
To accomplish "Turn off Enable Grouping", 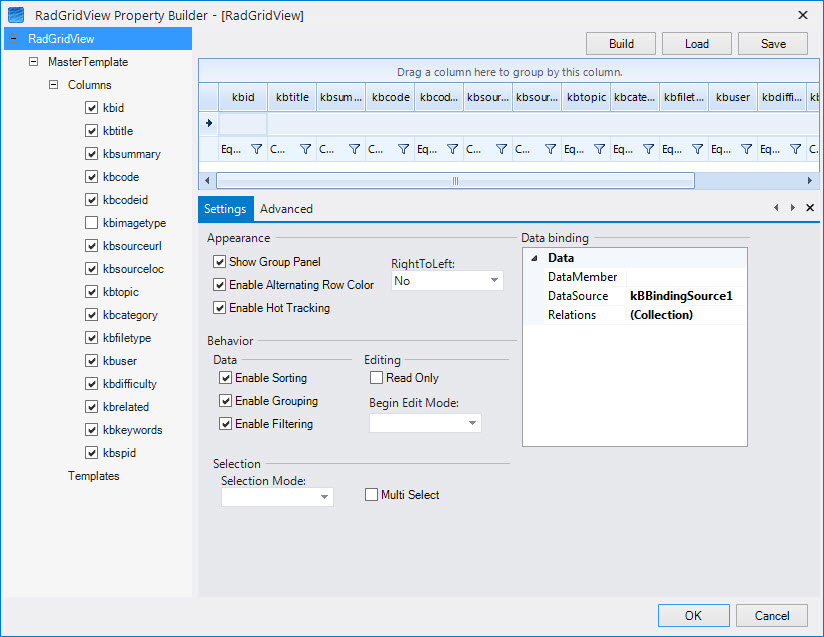I will pyautogui.click(x=225, y=401).
